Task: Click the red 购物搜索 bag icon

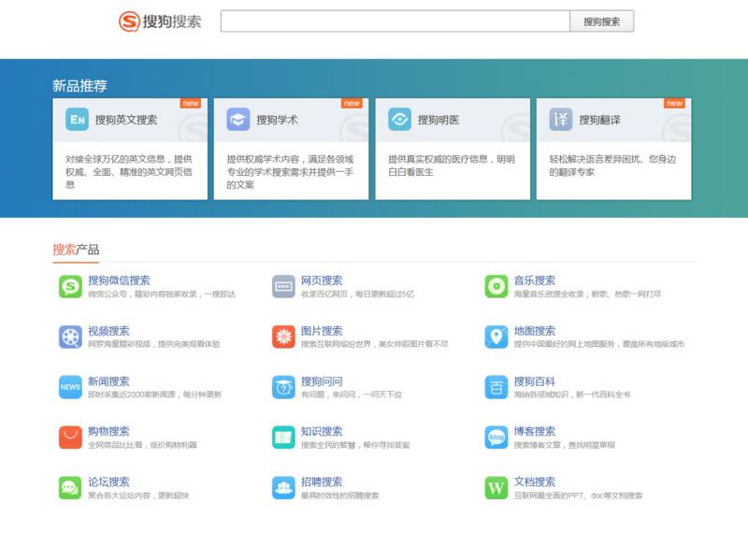Action: coord(71,438)
